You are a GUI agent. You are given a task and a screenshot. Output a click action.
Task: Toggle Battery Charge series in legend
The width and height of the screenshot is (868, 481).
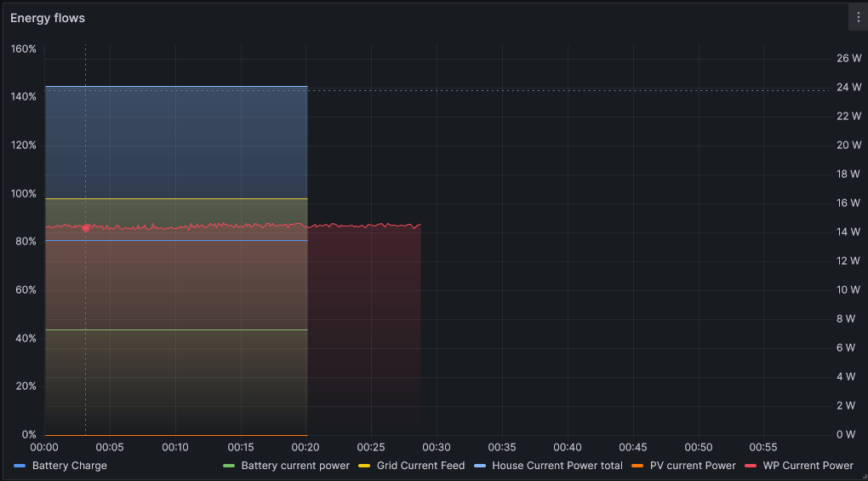click(x=69, y=466)
